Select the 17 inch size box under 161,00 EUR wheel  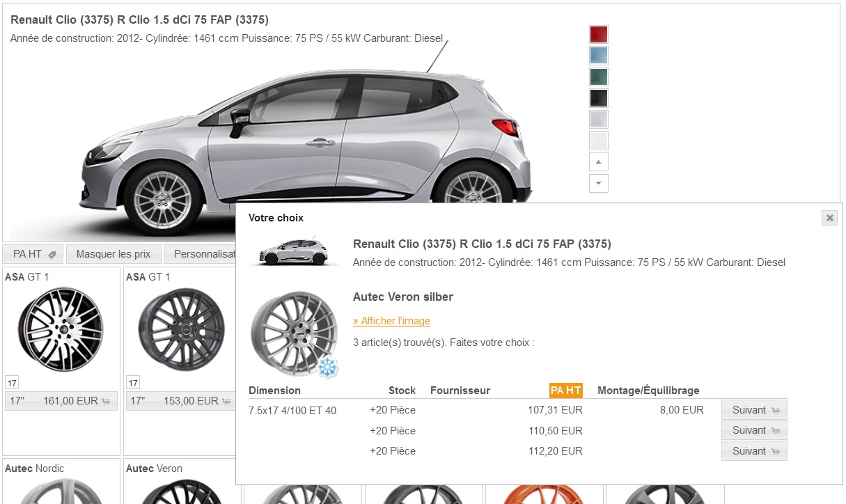click(12, 383)
